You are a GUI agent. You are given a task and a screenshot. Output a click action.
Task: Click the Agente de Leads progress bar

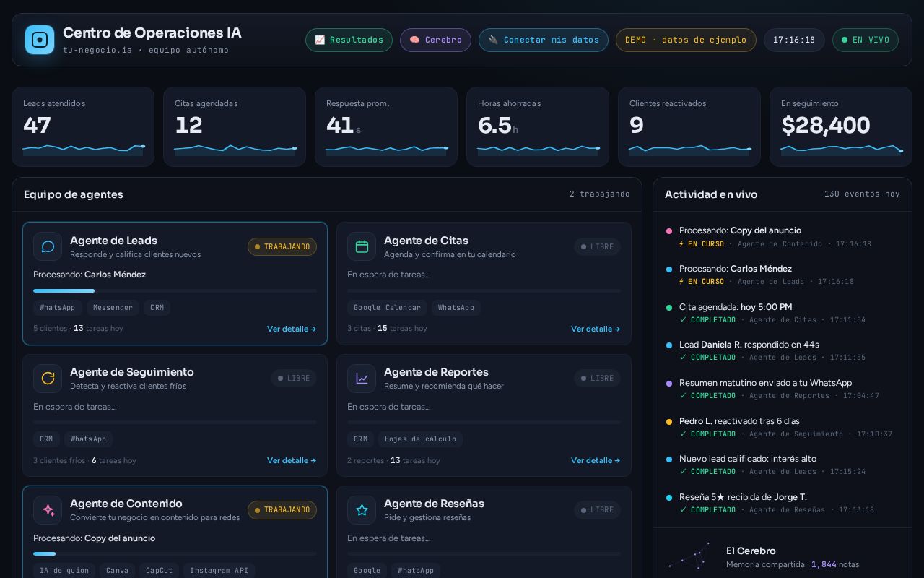[x=175, y=290]
